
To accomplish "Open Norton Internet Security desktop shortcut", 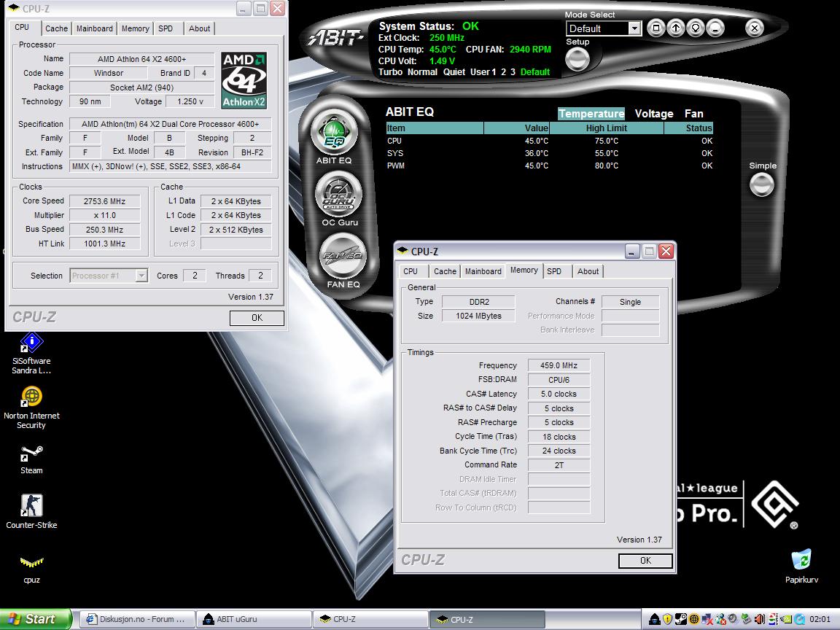I will 31,408.
